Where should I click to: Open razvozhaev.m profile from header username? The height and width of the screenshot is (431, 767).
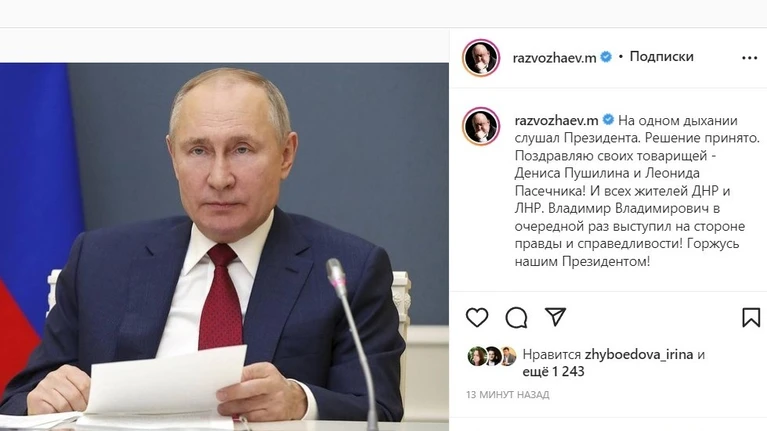[554, 57]
